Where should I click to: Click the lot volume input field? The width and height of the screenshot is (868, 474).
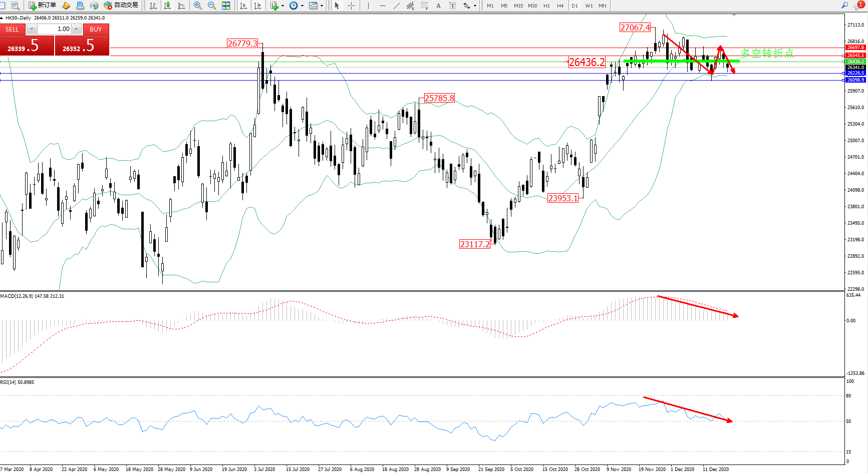(55, 29)
